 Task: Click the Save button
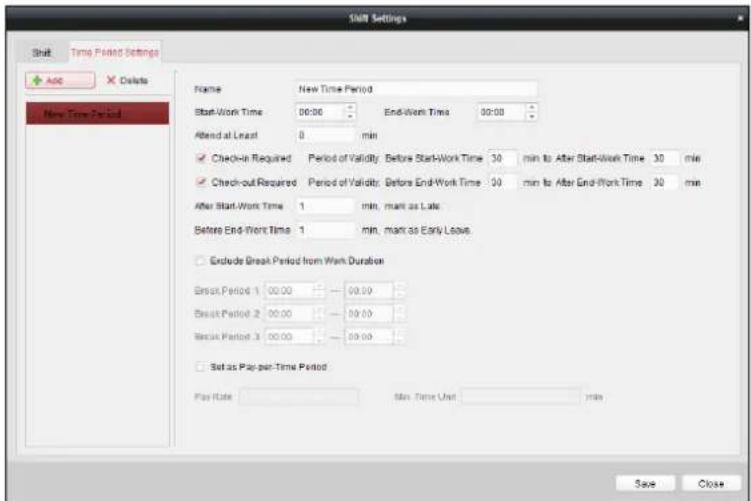click(x=645, y=484)
